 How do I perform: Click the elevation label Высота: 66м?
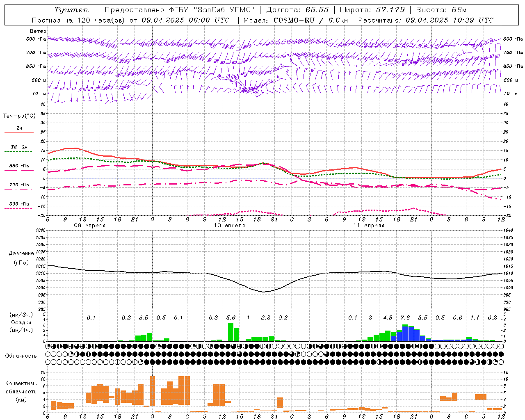[441, 10]
